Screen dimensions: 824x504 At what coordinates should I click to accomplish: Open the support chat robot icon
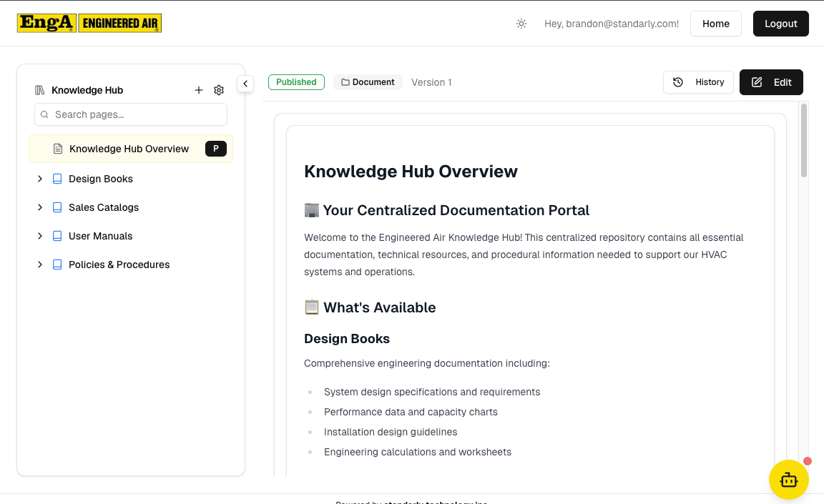(x=788, y=480)
